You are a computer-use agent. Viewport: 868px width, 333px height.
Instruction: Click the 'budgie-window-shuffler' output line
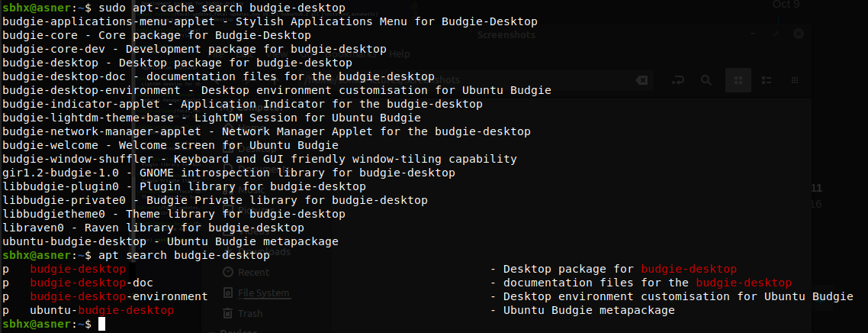259,159
